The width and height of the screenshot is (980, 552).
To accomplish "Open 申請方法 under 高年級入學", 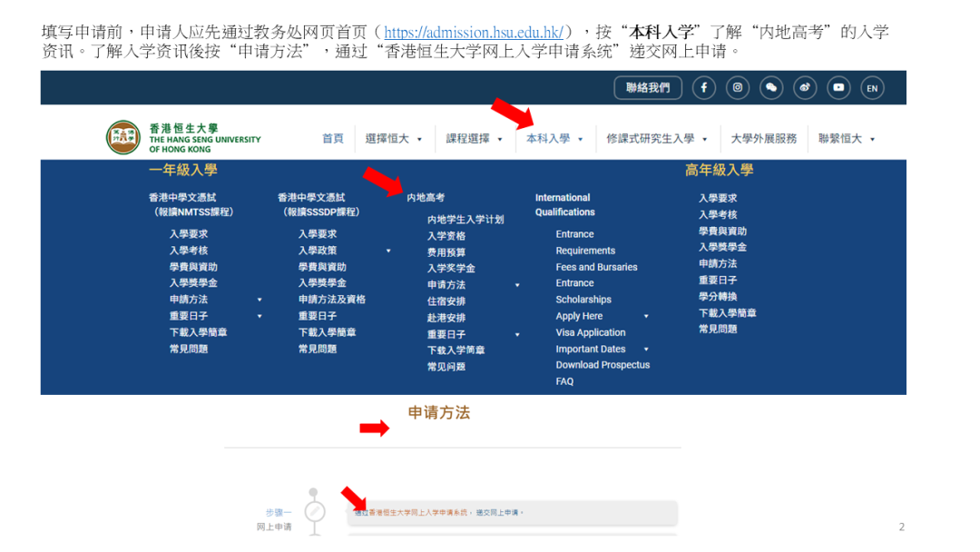I will pos(718,264).
